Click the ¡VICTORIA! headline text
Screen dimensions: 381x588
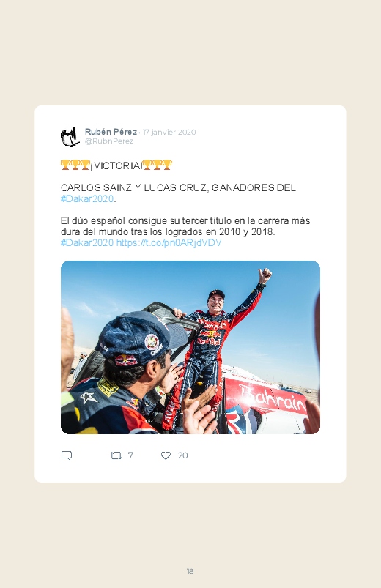116,165
